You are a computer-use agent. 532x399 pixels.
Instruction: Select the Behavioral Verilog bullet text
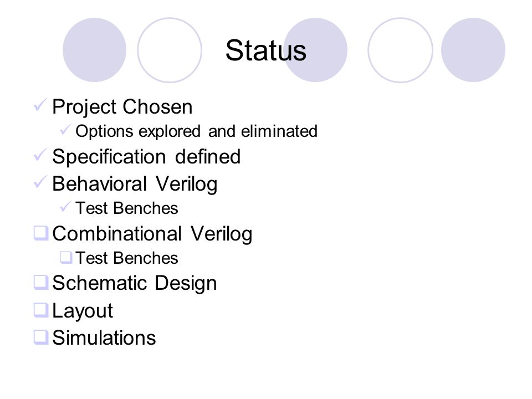[135, 184]
